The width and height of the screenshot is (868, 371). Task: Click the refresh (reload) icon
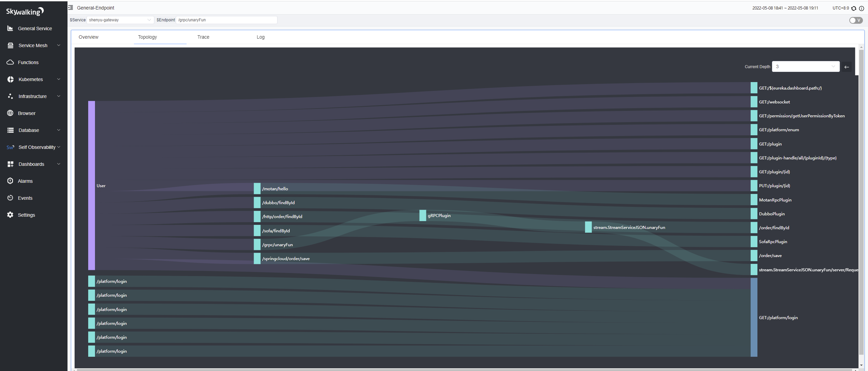point(854,8)
